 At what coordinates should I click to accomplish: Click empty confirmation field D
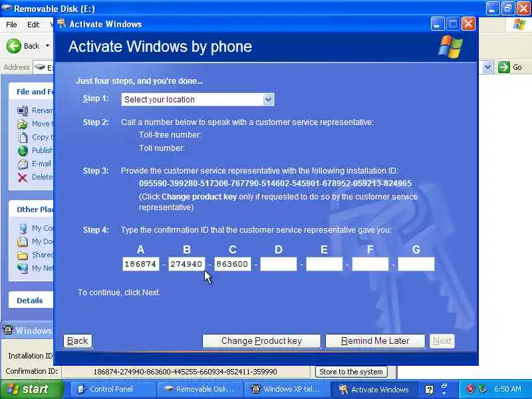[x=278, y=264]
